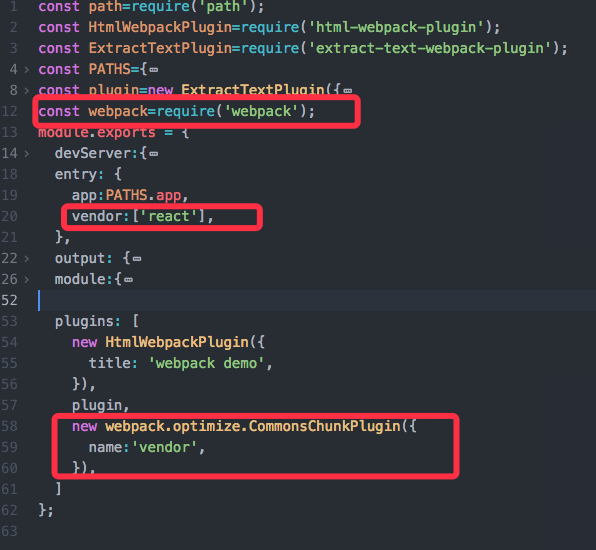Screen dimensions: 596x550
Task: Click fold ellipsis after PATHS={
Action: tap(154, 70)
